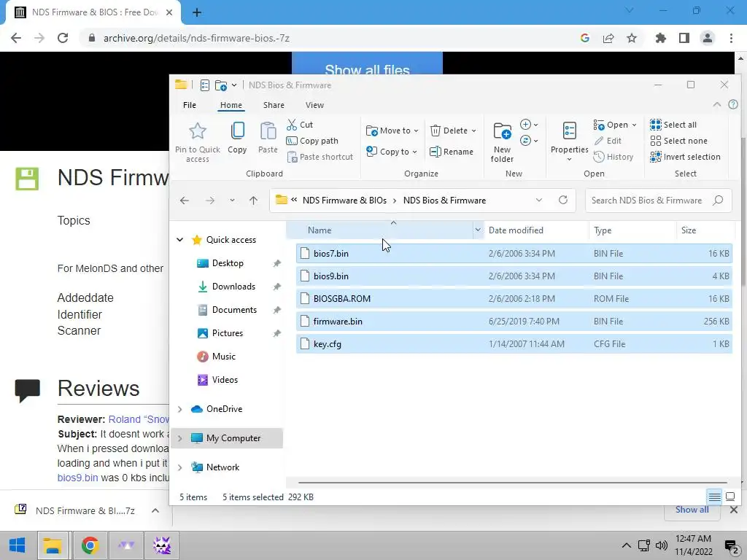Open Chrome extensions puzzle icon
Viewport: 747px width, 560px height.
(x=661, y=38)
